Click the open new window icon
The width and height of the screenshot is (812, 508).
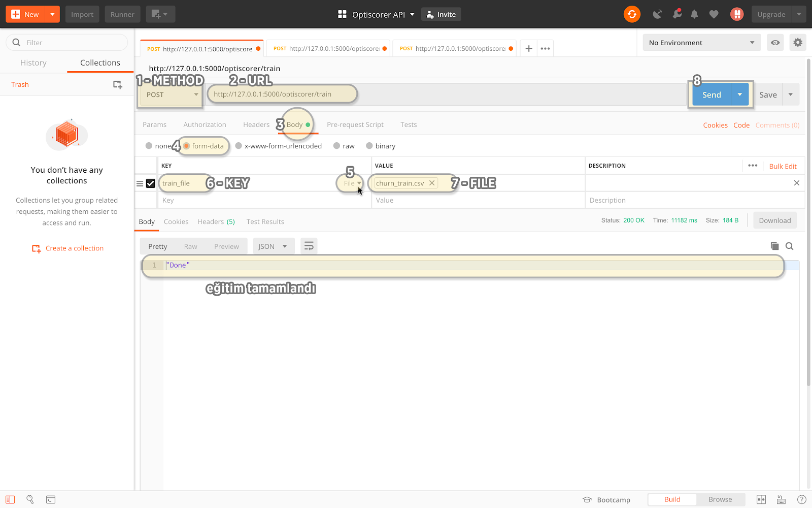pos(160,14)
